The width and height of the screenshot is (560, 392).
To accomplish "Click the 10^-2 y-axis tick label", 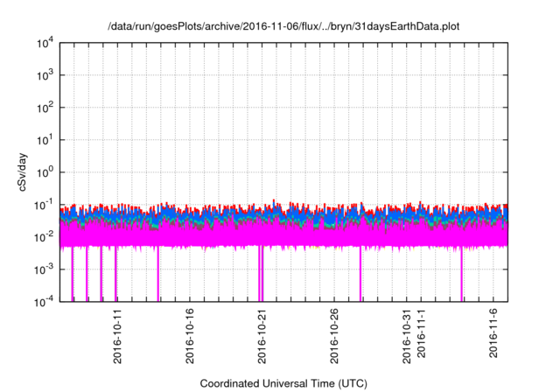I will click(45, 237).
